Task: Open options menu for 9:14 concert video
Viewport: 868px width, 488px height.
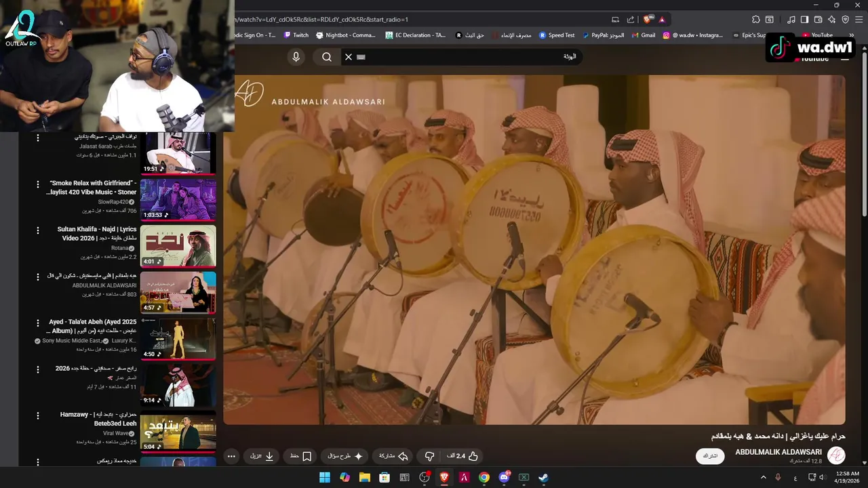Action: tap(38, 369)
